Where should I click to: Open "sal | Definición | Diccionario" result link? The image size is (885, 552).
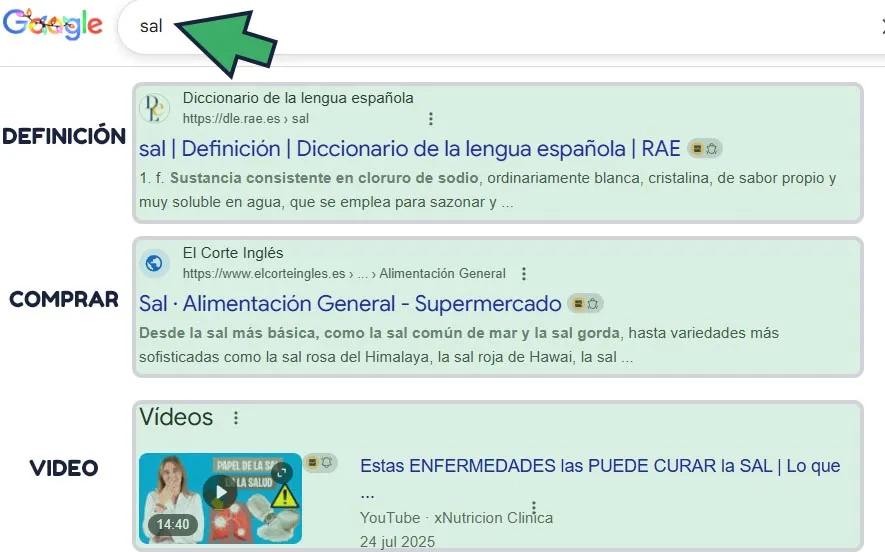point(410,148)
